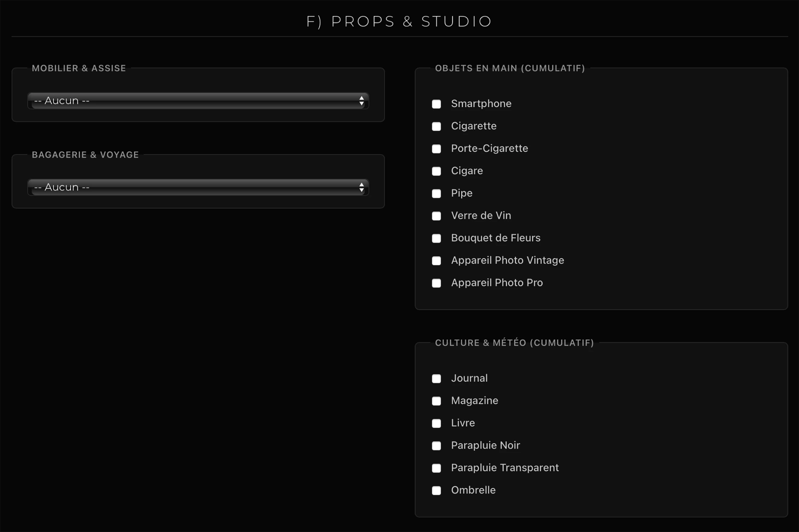Toggle the Magazine checkbox
Viewport: 799px width, 532px height.
click(x=436, y=401)
